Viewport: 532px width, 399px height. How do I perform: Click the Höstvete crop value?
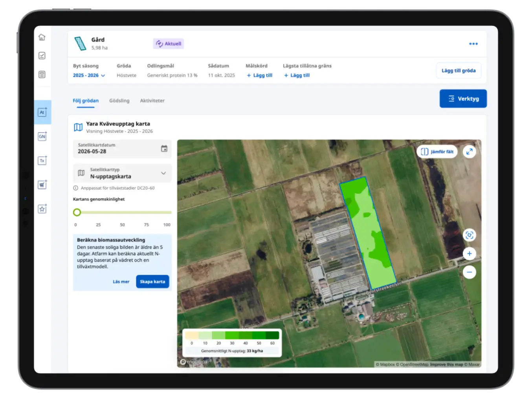click(x=127, y=75)
